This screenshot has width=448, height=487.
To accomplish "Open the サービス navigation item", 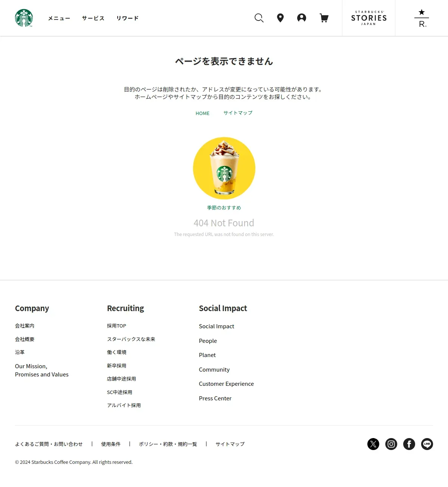I will (93, 18).
